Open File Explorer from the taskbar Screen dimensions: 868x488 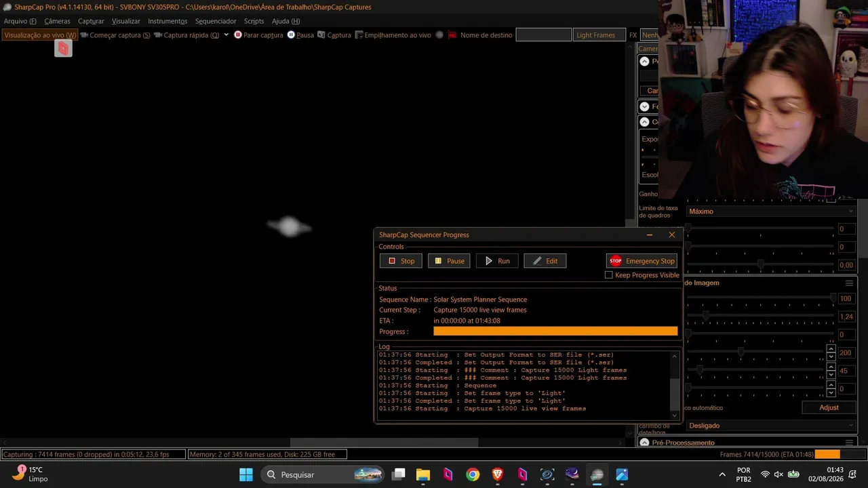tap(423, 474)
